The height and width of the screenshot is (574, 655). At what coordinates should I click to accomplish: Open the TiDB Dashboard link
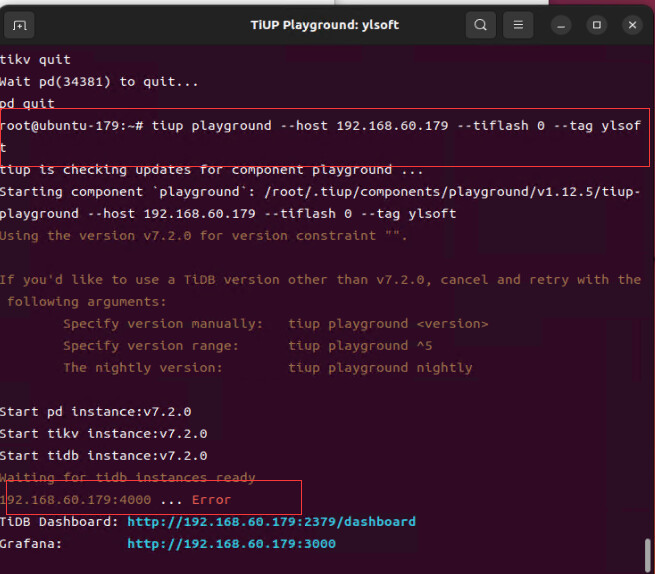(x=272, y=521)
